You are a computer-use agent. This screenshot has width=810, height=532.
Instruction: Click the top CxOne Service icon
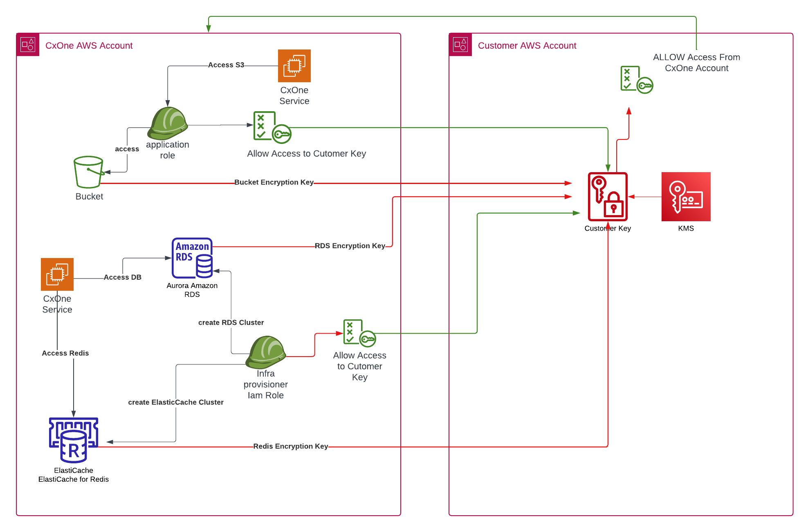(294, 65)
